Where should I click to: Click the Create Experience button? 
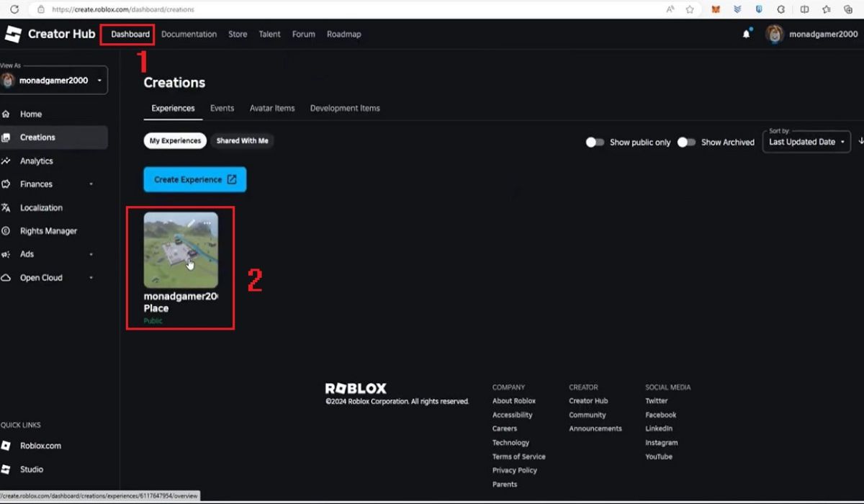195,180
